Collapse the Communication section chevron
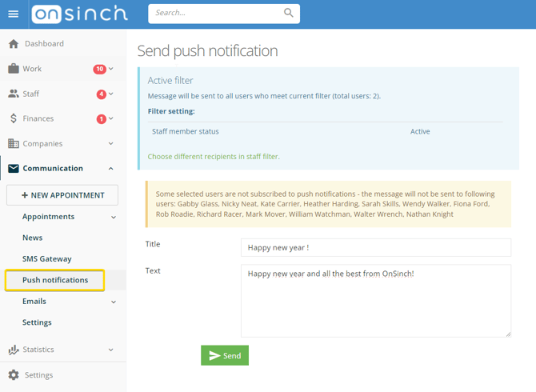This screenshot has width=536, height=392. click(x=111, y=169)
